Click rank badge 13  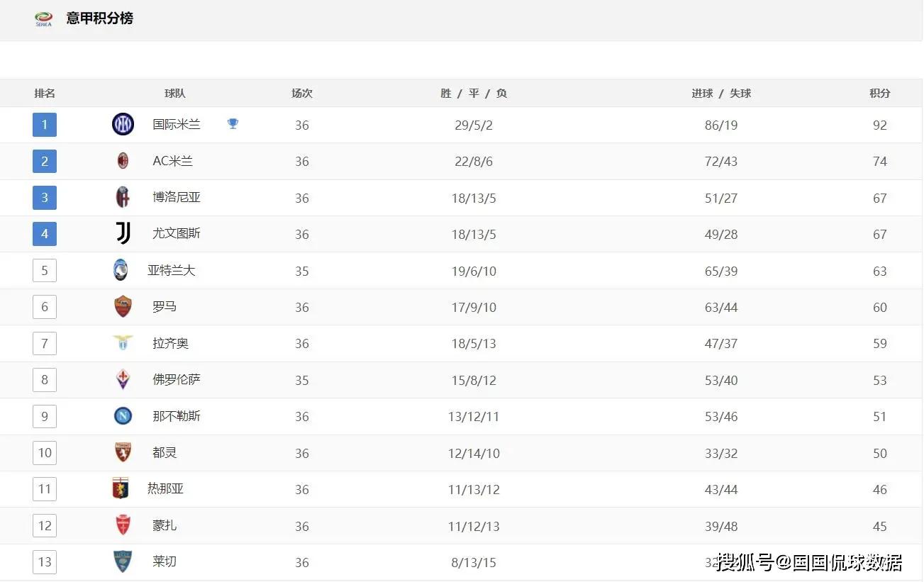(x=45, y=561)
